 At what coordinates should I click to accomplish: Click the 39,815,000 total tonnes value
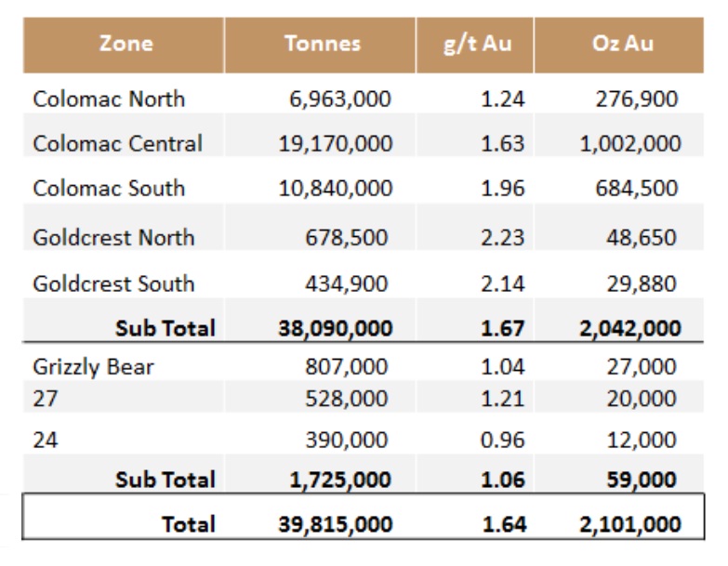pos(335,524)
